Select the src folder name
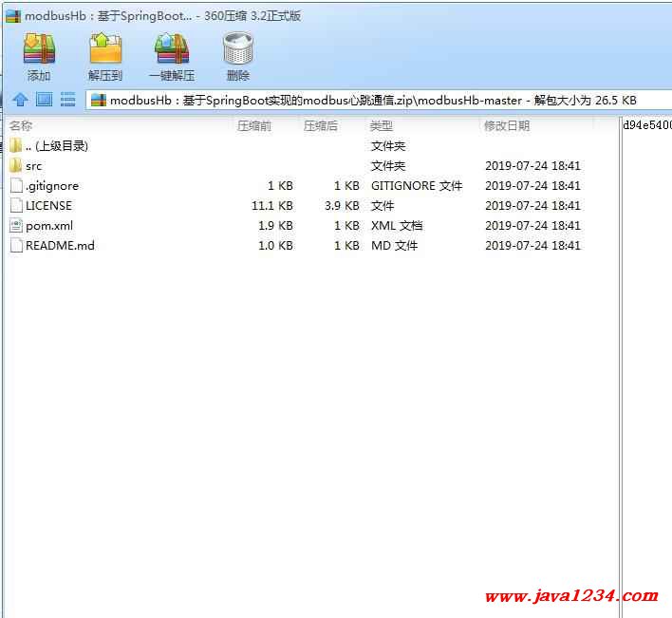The width and height of the screenshot is (672, 618). 33,166
